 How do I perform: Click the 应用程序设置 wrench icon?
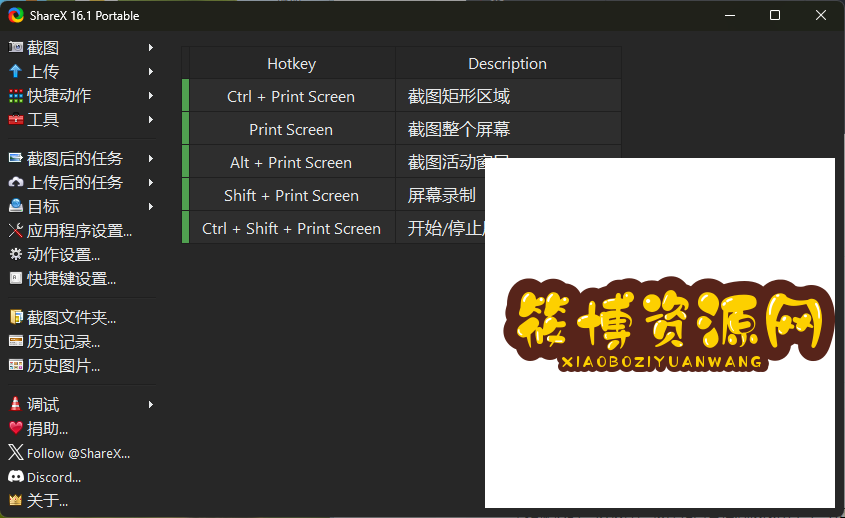[16, 230]
